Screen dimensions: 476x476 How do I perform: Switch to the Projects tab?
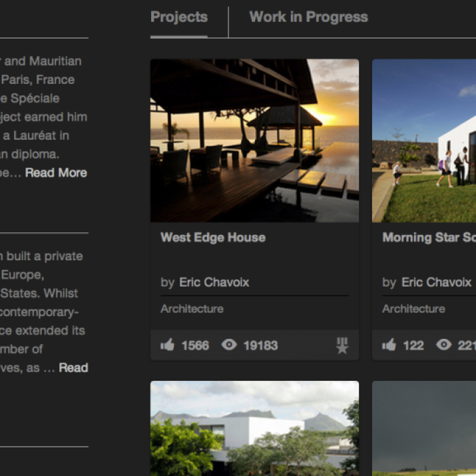tap(179, 17)
